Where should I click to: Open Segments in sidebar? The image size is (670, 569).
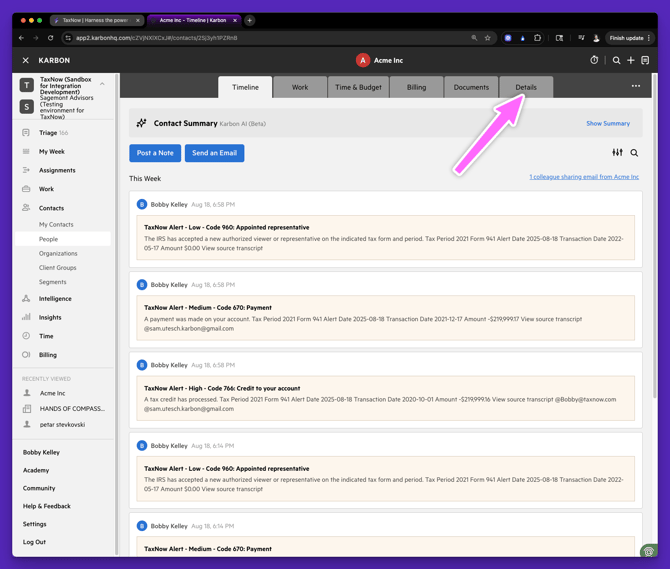coord(53,282)
